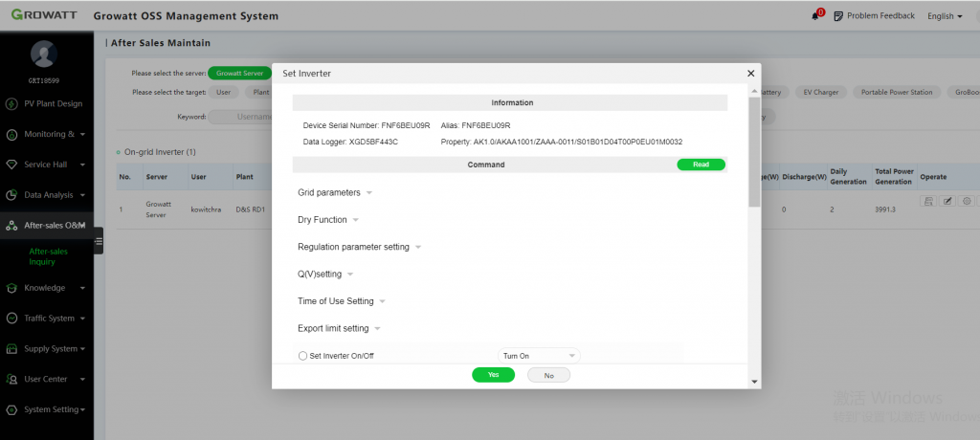Close the Set Inverter dialog
The height and width of the screenshot is (440, 980).
tap(750, 74)
